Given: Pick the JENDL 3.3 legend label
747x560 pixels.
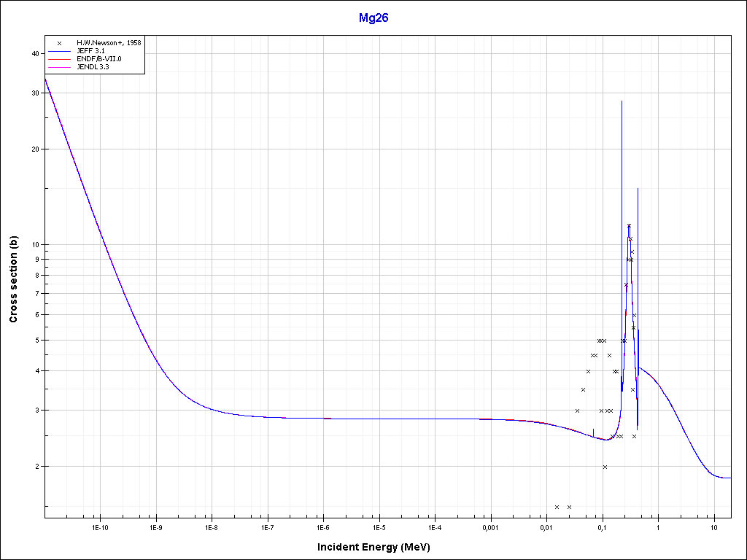Looking at the screenshot, I should (x=93, y=67).
